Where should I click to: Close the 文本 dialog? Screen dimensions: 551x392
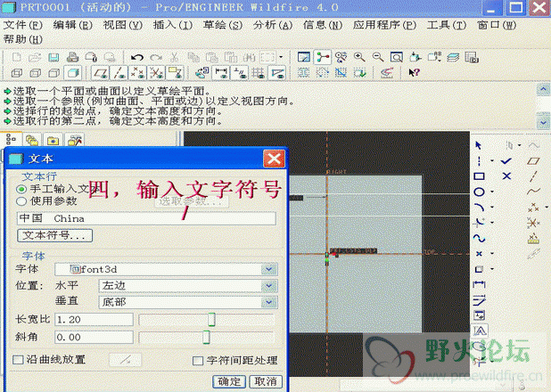[274, 159]
